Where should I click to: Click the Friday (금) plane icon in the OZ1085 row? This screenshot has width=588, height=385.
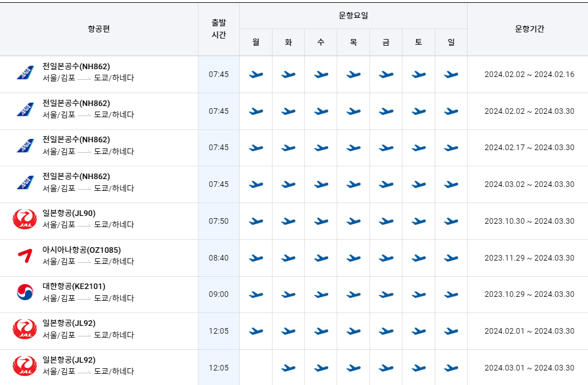pos(386,258)
